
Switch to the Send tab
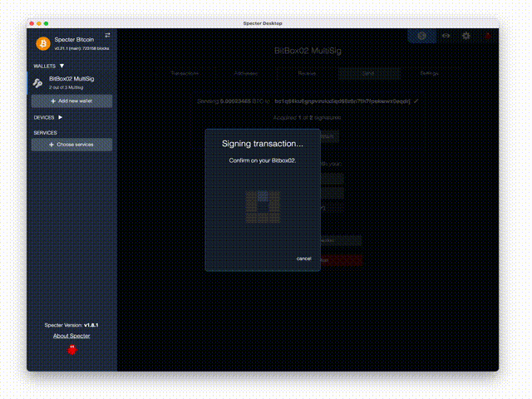coord(368,73)
